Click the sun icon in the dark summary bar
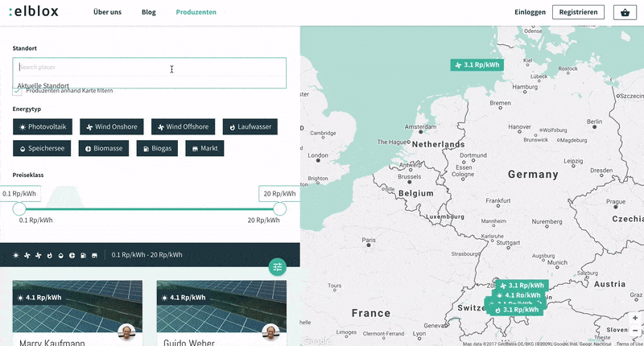This screenshot has height=346, width=644. point(16,255)
